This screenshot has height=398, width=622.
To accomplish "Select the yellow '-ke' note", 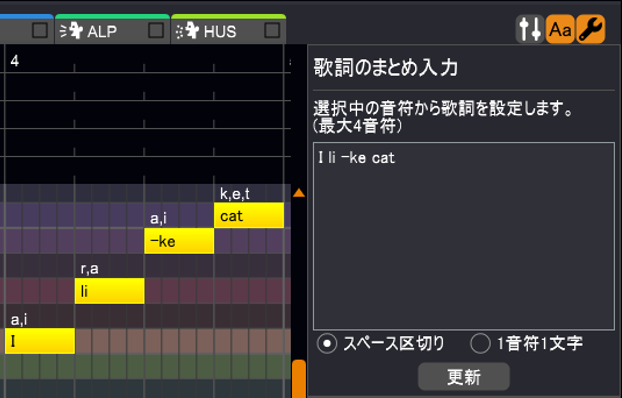I will (179, 241).
